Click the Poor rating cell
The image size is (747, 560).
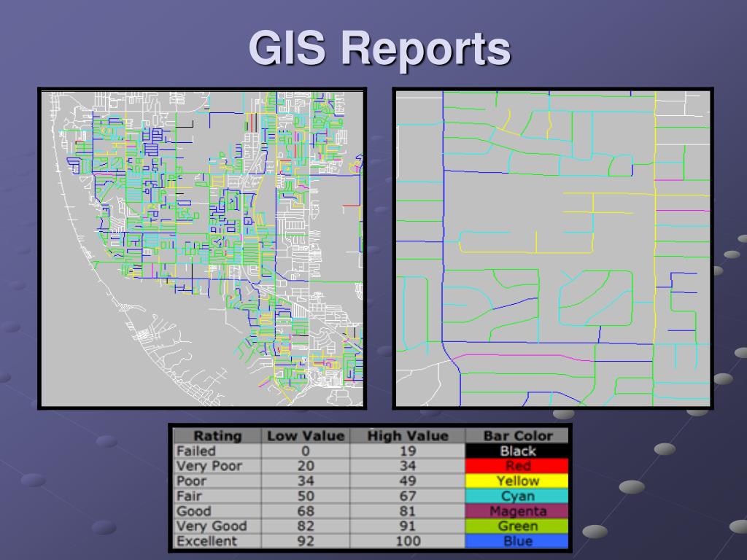[x=217, y=481]
